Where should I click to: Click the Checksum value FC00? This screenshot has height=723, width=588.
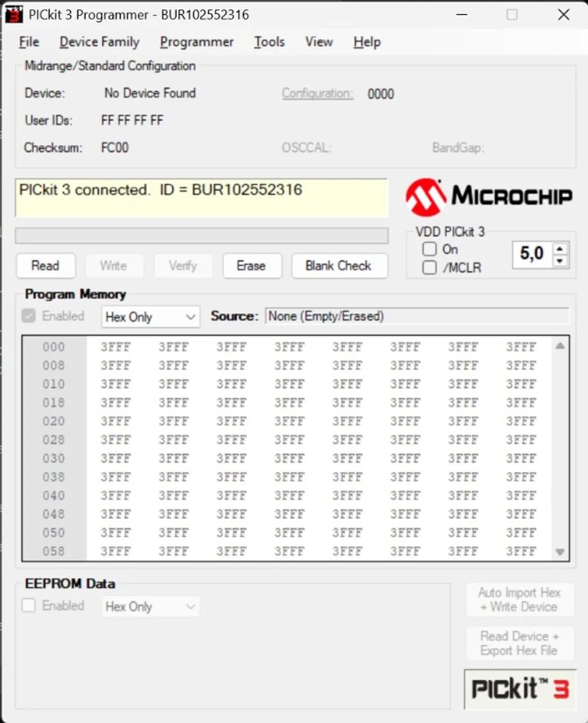[x=115, y=148]
